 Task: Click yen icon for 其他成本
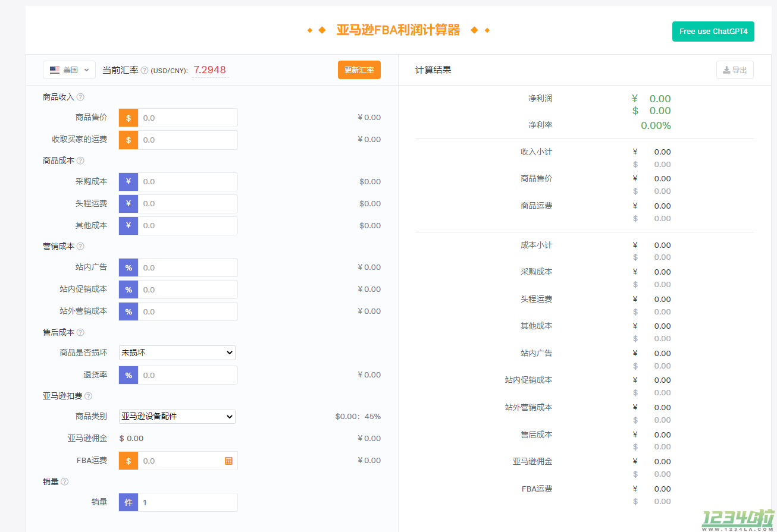(129, 226)
